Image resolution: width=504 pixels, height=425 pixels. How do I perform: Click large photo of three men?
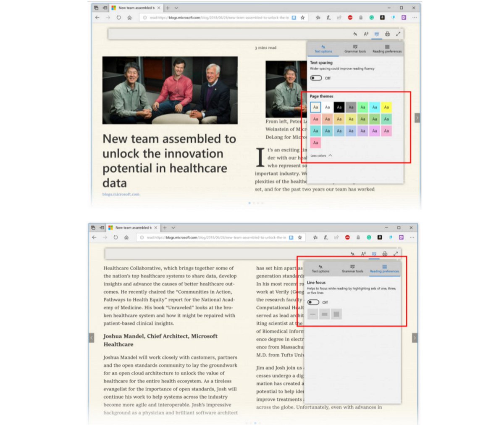(170, 90)
